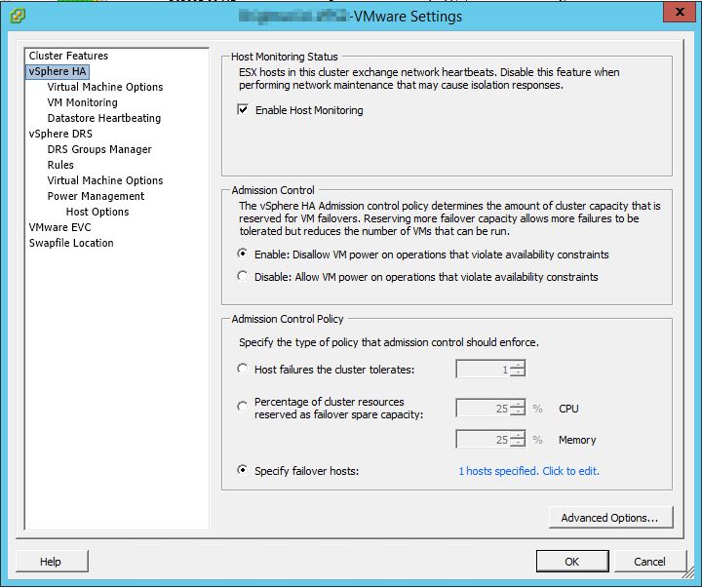Click the CPU percentage field
The height and width of the screenshot is (588, 702).
point(483,408)
